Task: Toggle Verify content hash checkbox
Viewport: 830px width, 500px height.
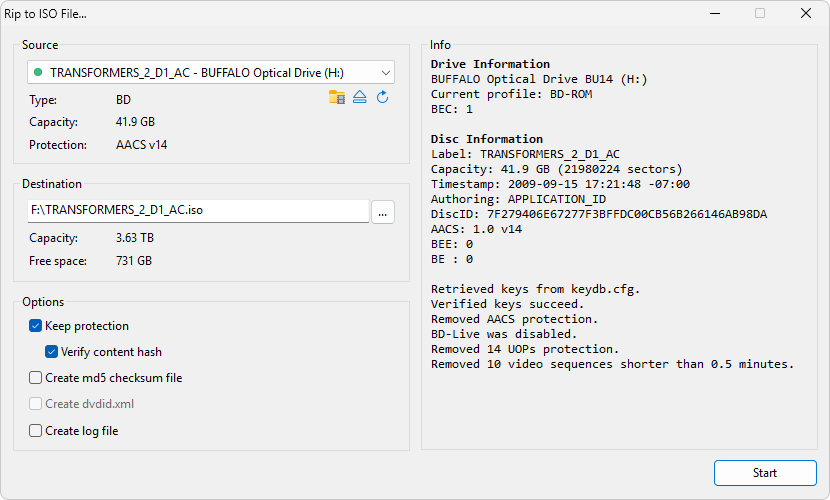Action: click(x=51, y=352)
